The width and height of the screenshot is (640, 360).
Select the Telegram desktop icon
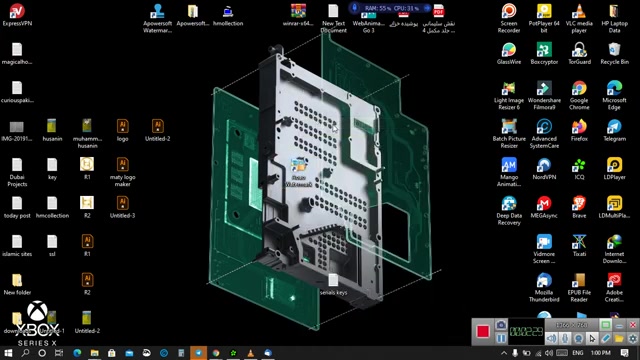click(614, 131)
